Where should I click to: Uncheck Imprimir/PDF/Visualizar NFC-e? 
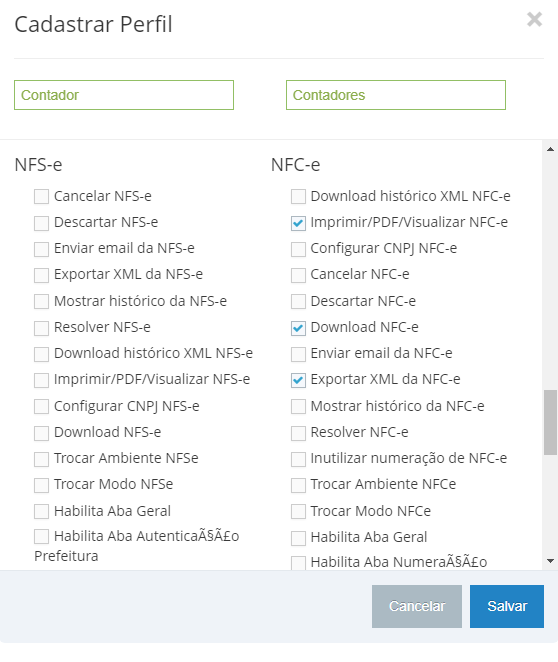(298, 223)
